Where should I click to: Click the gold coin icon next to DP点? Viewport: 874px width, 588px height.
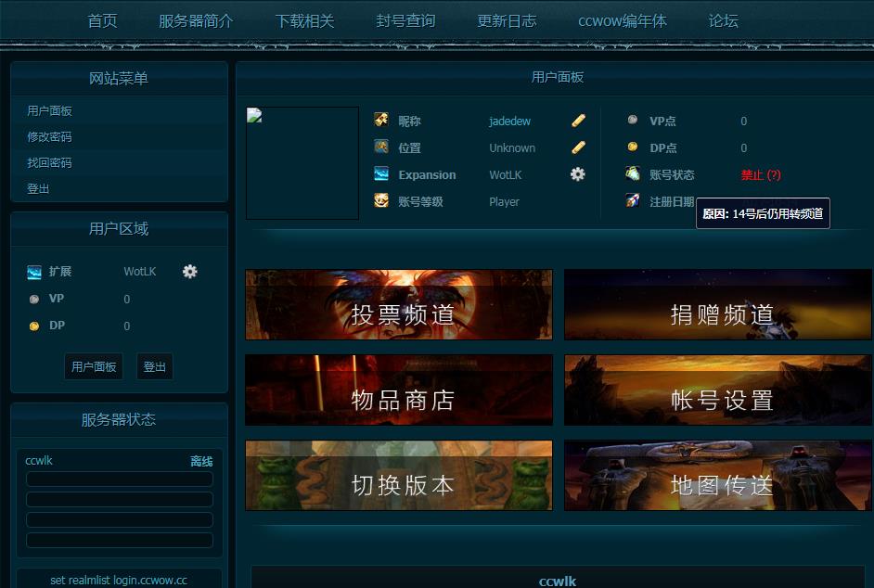click(x=634, y=148)
